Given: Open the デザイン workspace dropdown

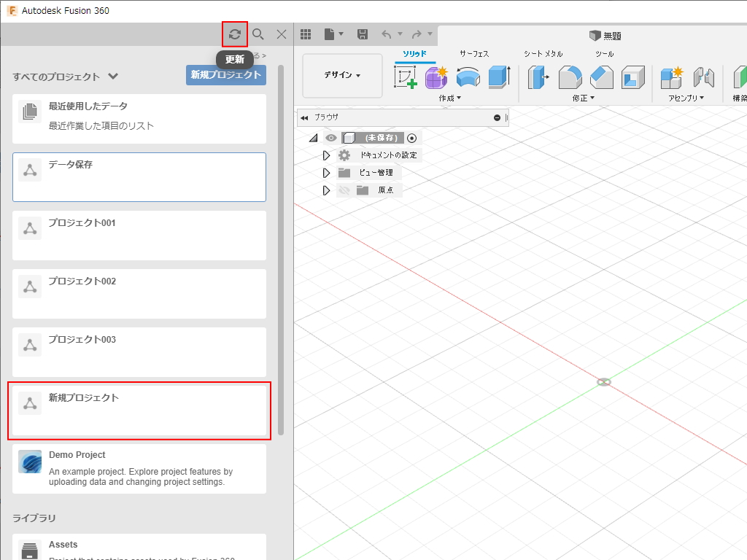Looking at the screenshot, I should (342, 75).
